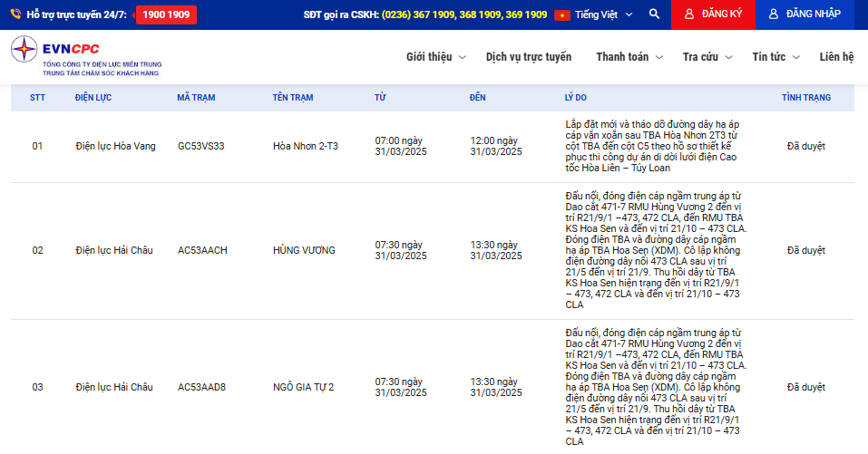Open the Liên hệ menu item
The image size is (868, 454).
836,57
